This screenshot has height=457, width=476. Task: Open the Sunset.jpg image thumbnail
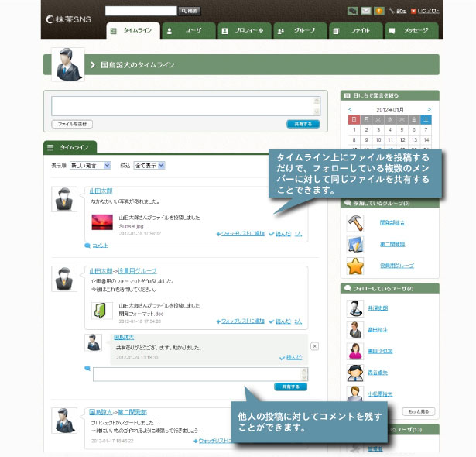pyautogui.click(x=102, y=222)
